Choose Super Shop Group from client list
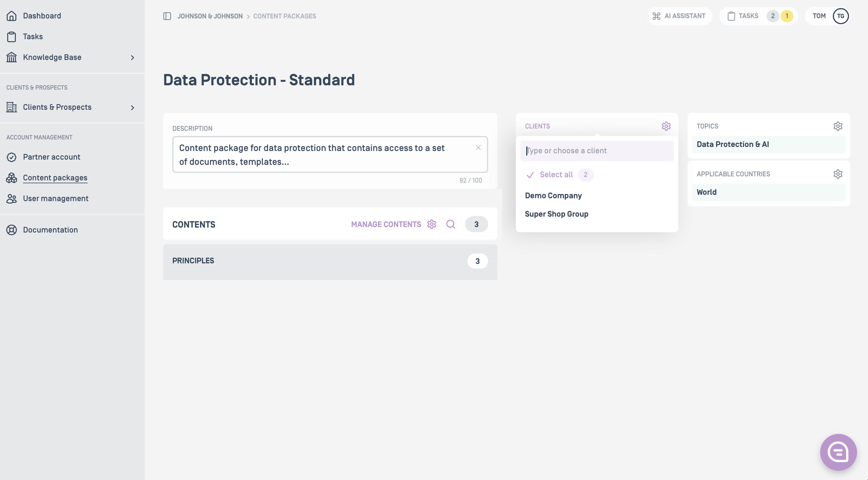Image resolution: width=868 pixels, height=480 pixels. (556, 214)
